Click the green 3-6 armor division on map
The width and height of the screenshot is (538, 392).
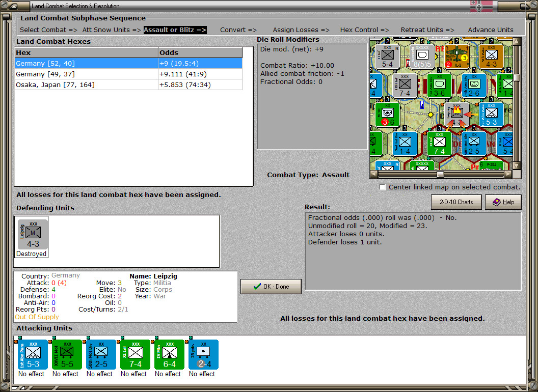(x=440, y=86)
